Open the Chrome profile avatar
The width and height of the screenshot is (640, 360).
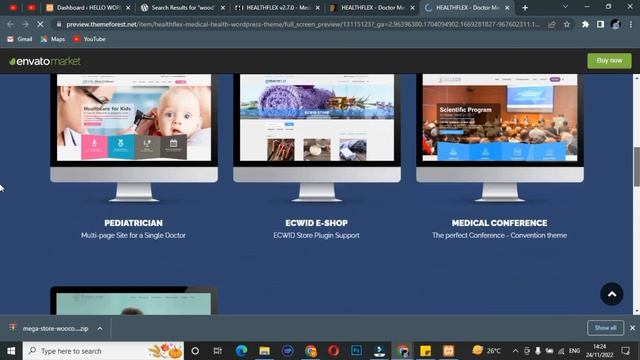(x=616, y=24)
